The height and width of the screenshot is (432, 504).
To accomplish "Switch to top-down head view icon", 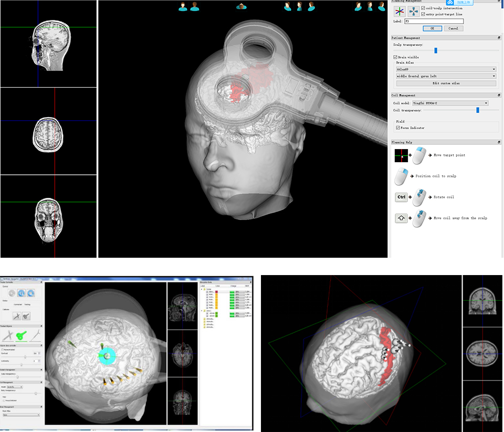I will point(241,6).
